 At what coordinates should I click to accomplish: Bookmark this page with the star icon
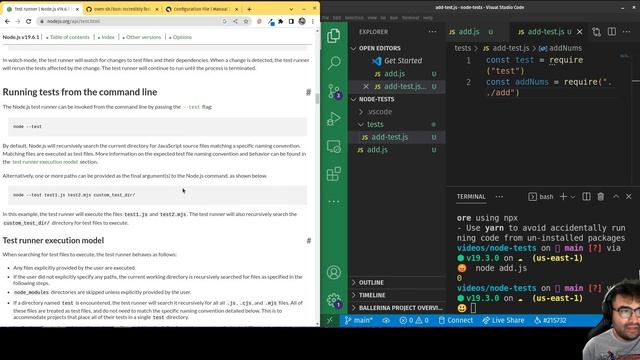click(246, 21)
